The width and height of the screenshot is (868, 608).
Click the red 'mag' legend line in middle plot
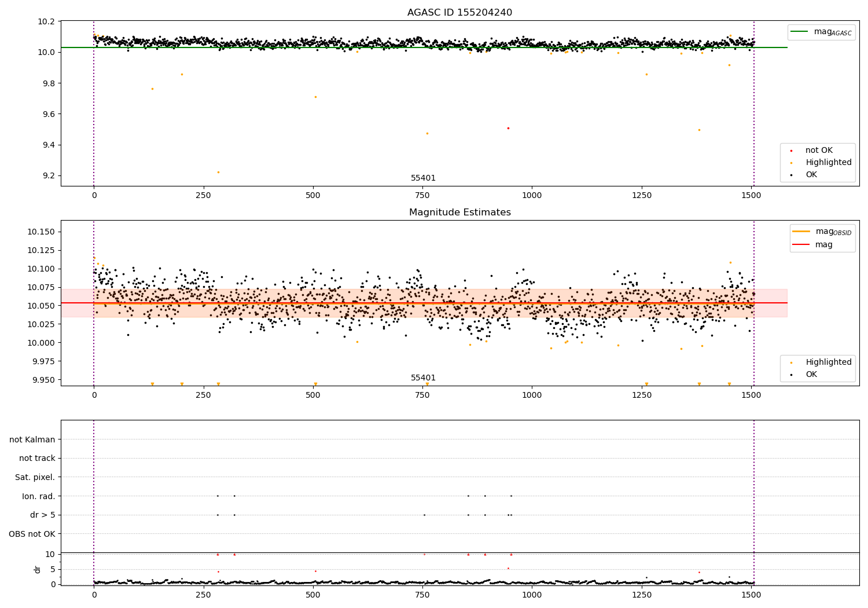point(801,244)
